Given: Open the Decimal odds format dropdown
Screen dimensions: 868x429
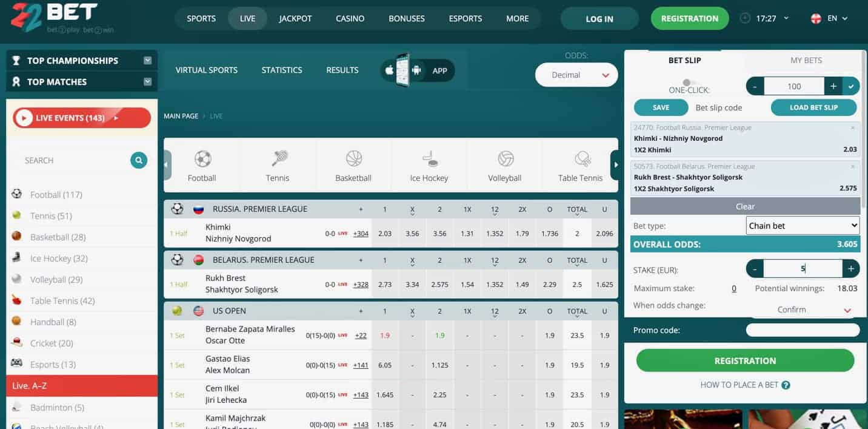Looking at the screenshot, I should tap(576, 75).
